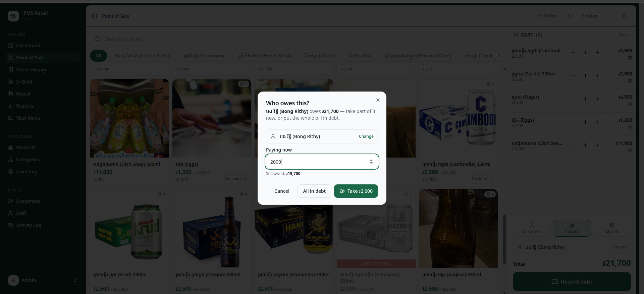The width and height of the screenshot is (644, 294).
Task: Delete Sprite 330ml from cart
Action: (630, 81)
